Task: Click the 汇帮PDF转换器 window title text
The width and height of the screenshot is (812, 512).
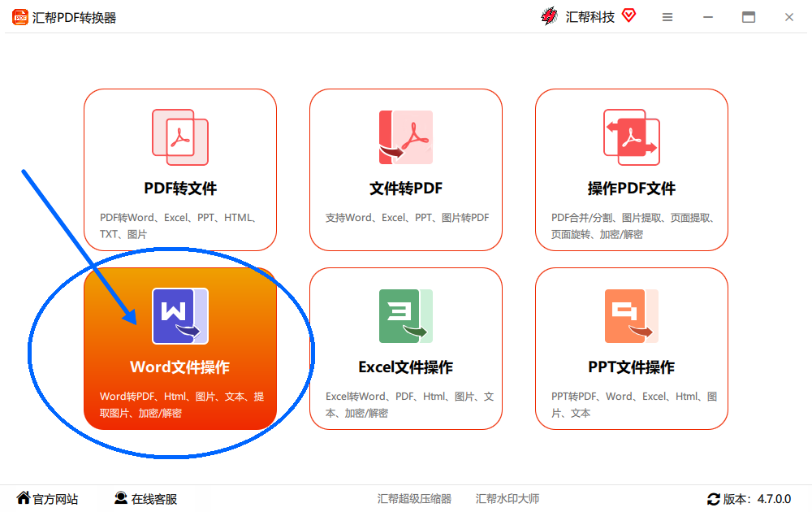Action: click(x=74, y=18)
